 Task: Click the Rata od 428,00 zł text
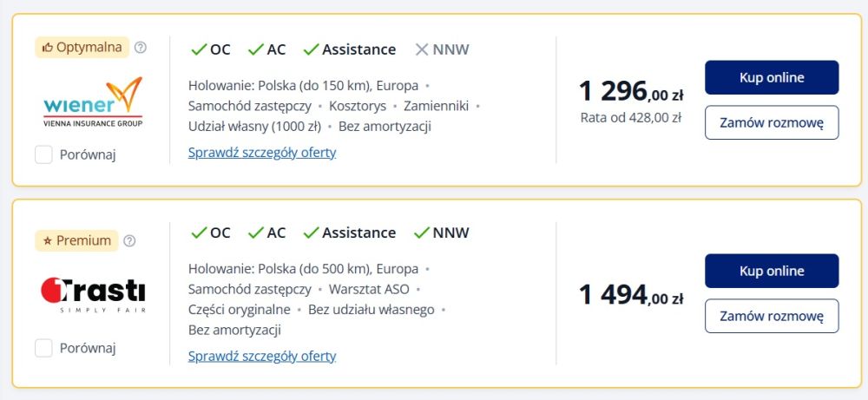631,117
